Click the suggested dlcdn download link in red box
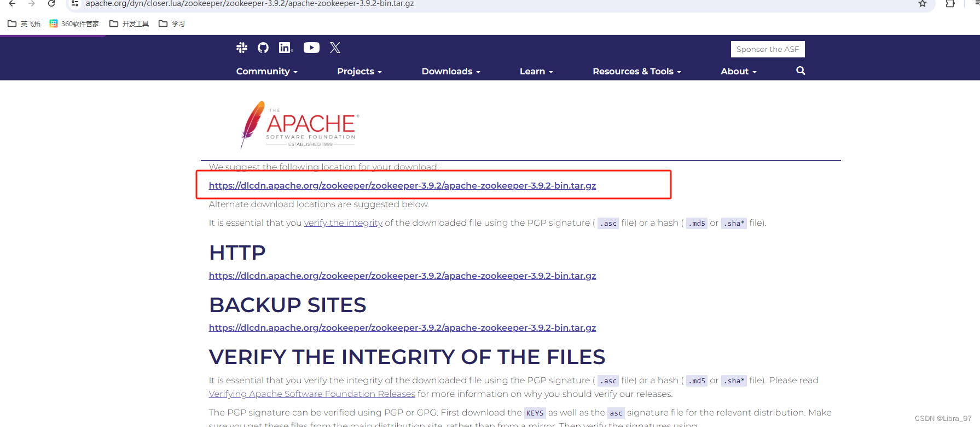Viewport: 980px width, 427px height. (x=402, y=185)
